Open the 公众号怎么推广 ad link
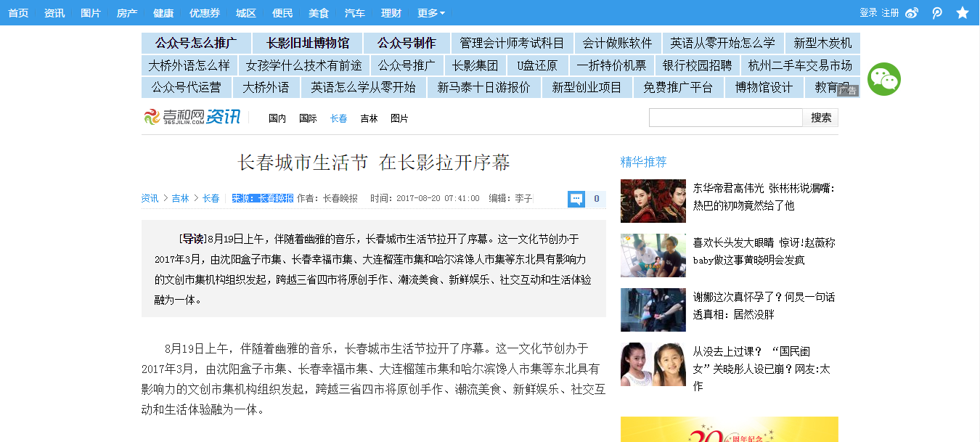 click(196, 43)
